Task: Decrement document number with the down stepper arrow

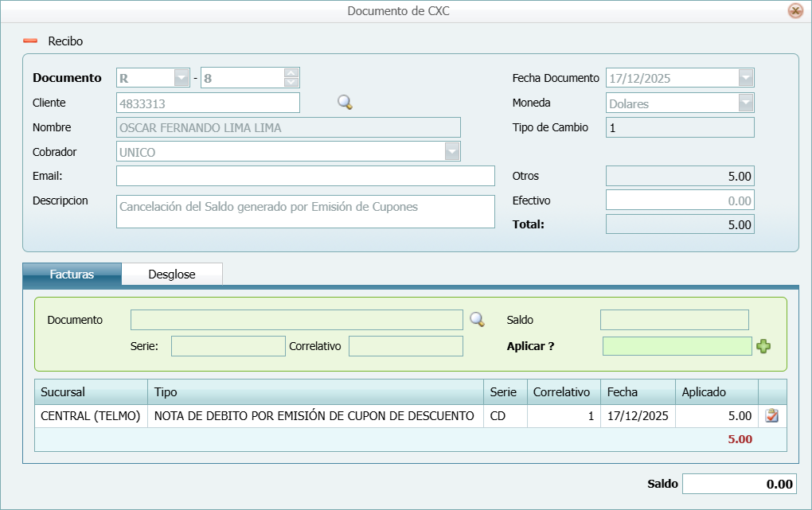Action: (293, 82)
